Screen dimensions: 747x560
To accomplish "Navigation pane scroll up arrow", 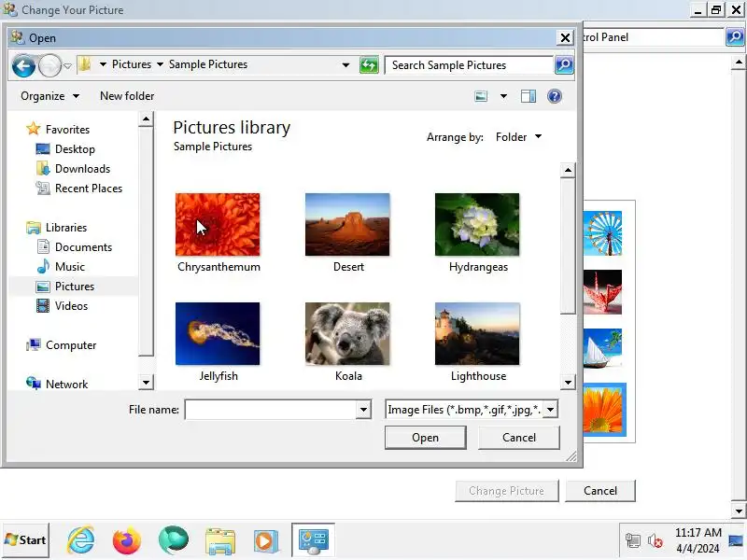I will (x=146, y=119).
